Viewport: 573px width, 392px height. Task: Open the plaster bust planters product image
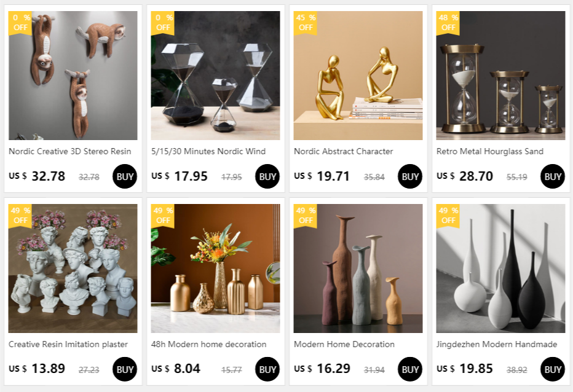click(73, 269)
